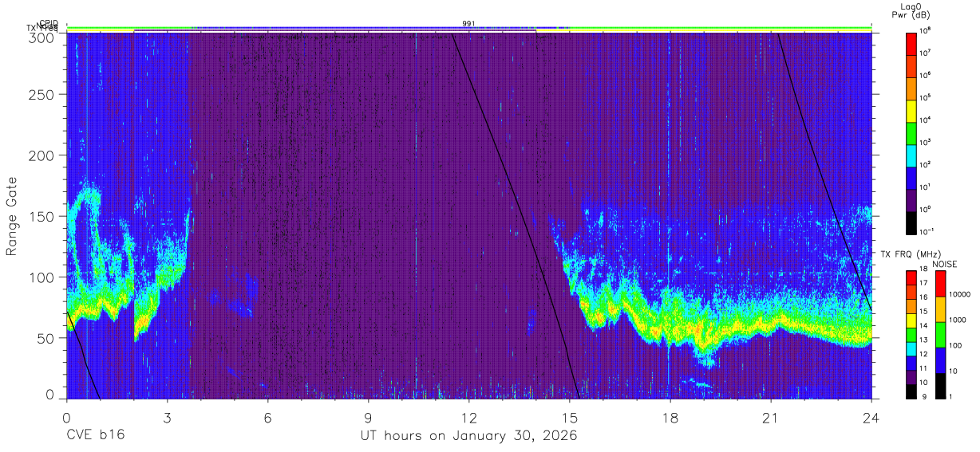The height and width of the screenshot is (452, 980).
Task: Click the black segment of the NOISE colorbar
Action: [941, 385]
